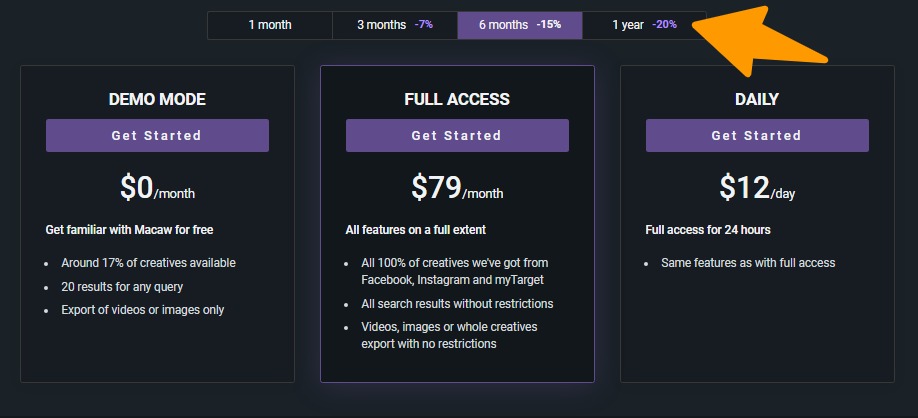Click the $79/month price label
Viewport: 918px width, 418px height.
click(457, 188)
